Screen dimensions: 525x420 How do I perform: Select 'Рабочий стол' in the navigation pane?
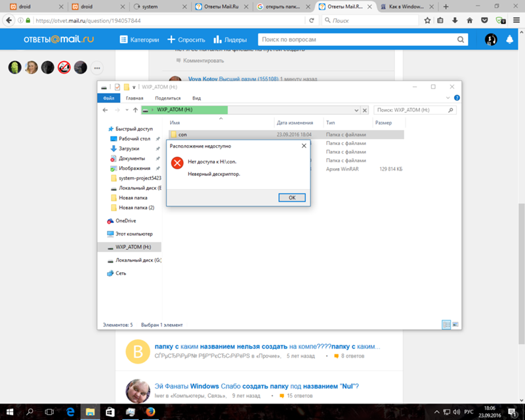tap(135, 138)
